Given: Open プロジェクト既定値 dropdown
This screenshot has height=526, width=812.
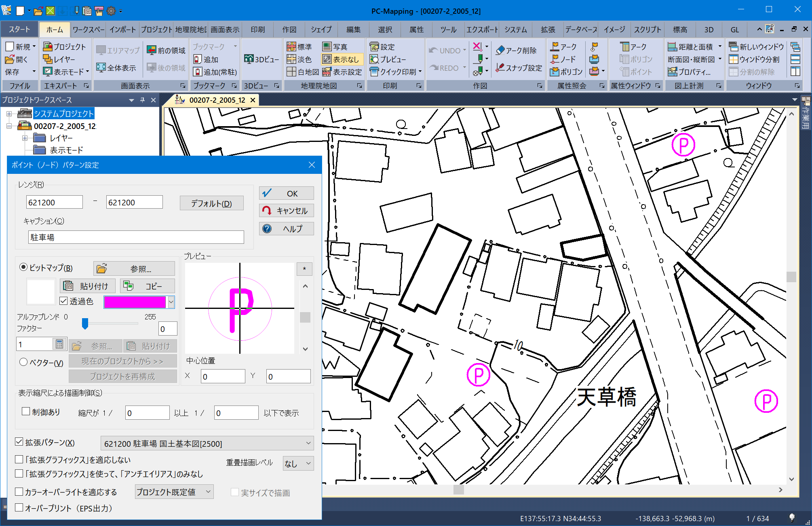Looking at the screenshot, I should click(174, 492).
